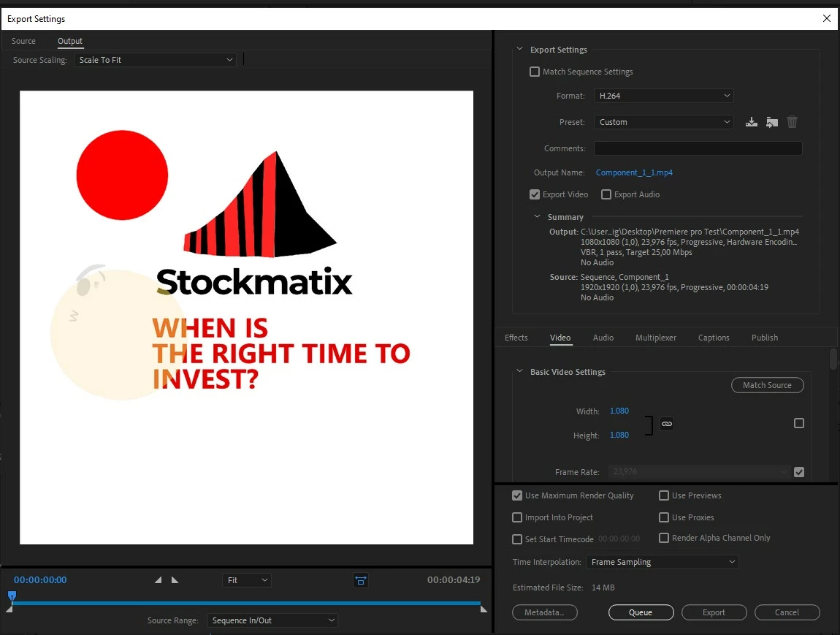The height and width of the screenshot is (635, 840).
Task: Open the Preset Custom dropdown
Action: (663, 122)
